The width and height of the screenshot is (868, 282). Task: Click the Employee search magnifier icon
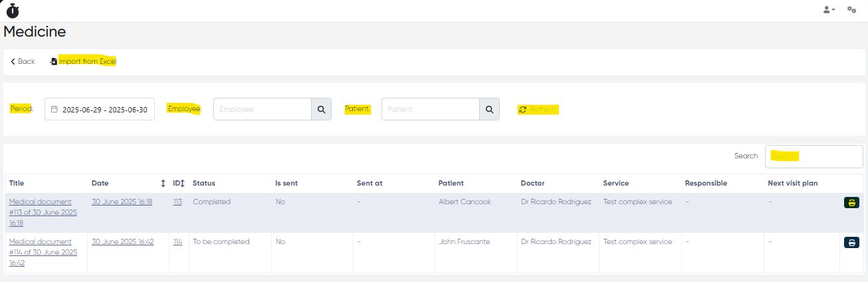tap(321, 110)
